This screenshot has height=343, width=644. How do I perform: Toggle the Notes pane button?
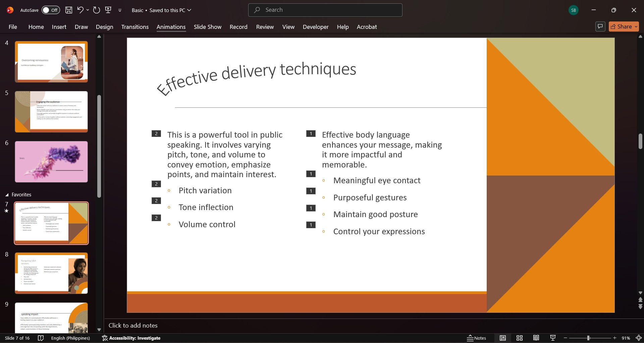tap(477, 338)
